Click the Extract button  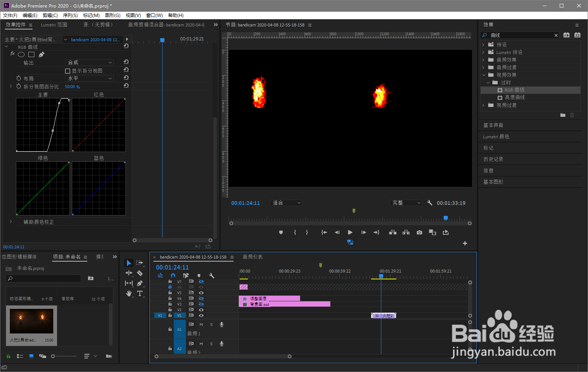point(406,232)
